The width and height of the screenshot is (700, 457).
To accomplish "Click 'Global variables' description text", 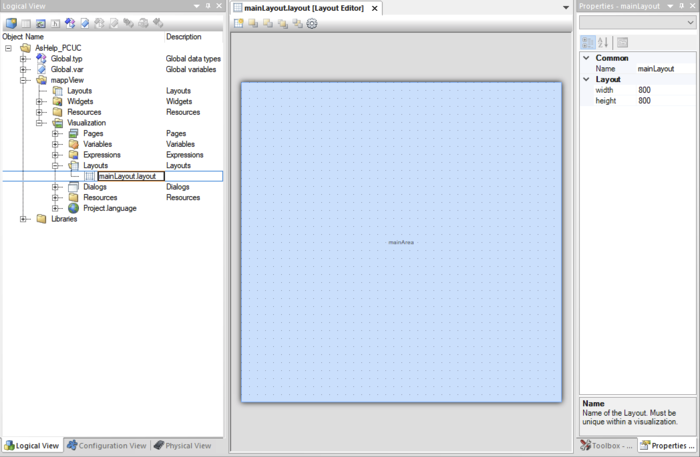I will click(x=191, y=69).
